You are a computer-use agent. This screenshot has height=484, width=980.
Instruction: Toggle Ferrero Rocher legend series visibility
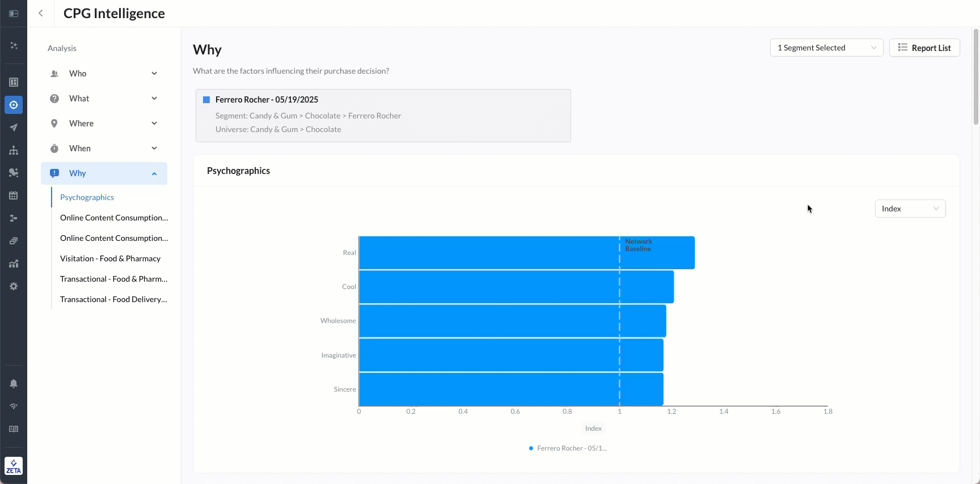[568, 448]
